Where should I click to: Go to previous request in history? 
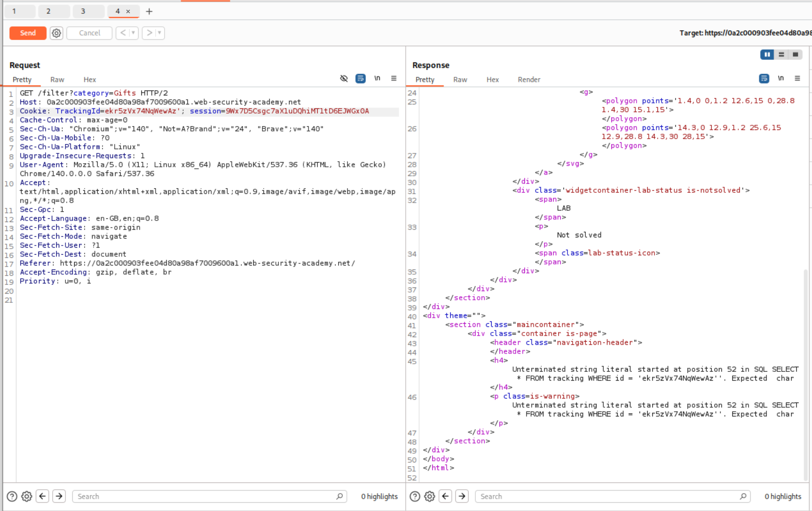click(x=123, y=33)
